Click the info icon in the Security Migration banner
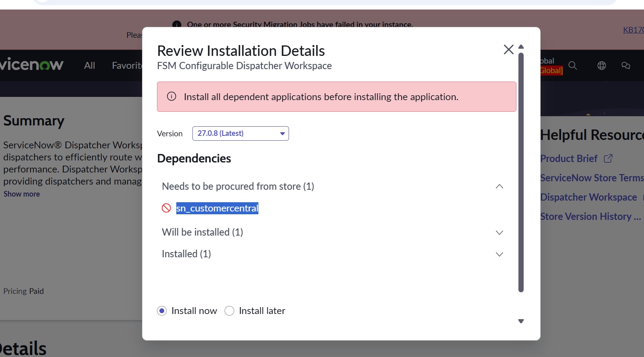Viewport: 644px width, 357px height. pyautogui.click(x=177, y=24)
